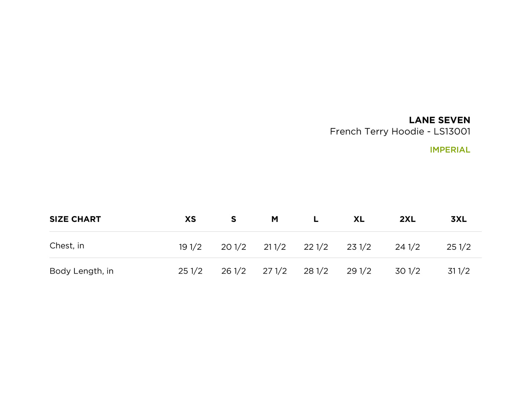530x420 pixels.
Task: Click the M chest value 21 1/2
Action: (x=275, y=247)
